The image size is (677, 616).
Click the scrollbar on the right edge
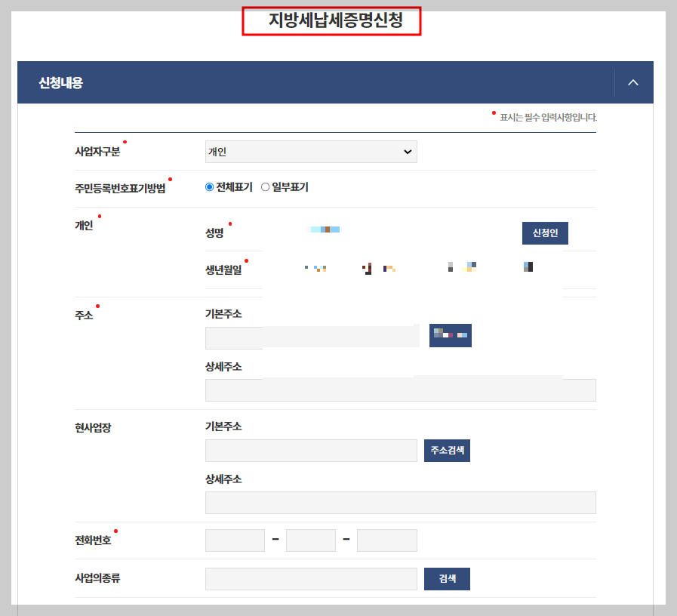[x=672, y=302]
